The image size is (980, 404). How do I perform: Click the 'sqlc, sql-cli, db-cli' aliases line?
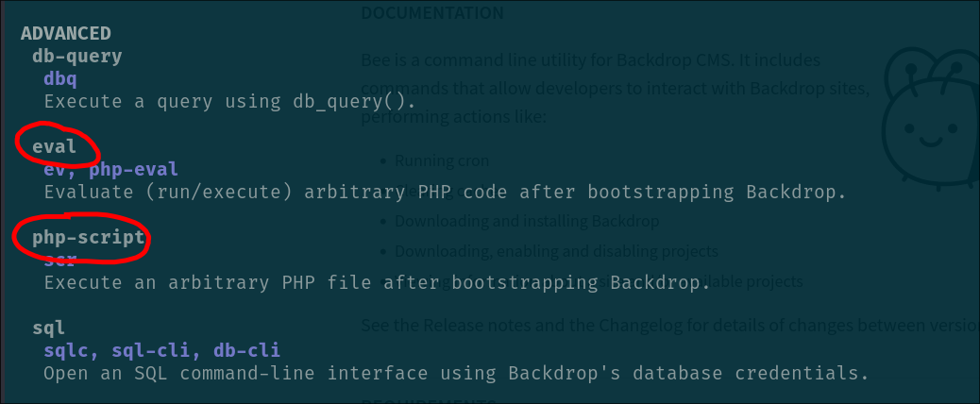(x=161, y=351)
